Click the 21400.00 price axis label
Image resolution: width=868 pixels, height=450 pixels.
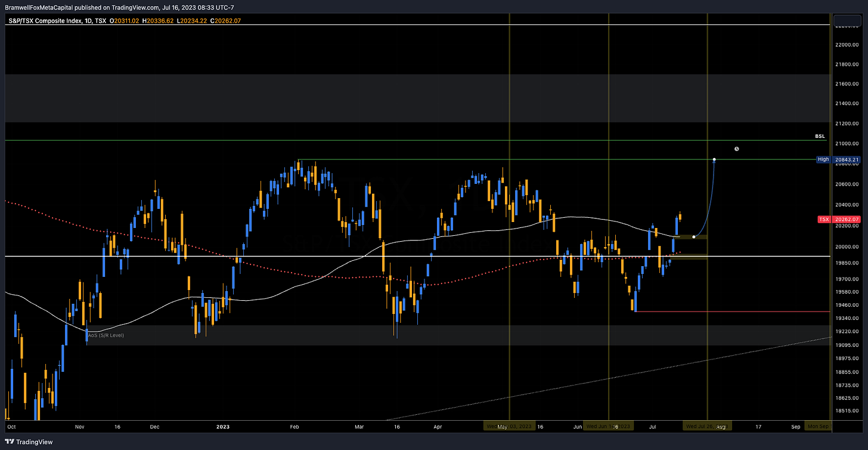(x=847, y=104)
